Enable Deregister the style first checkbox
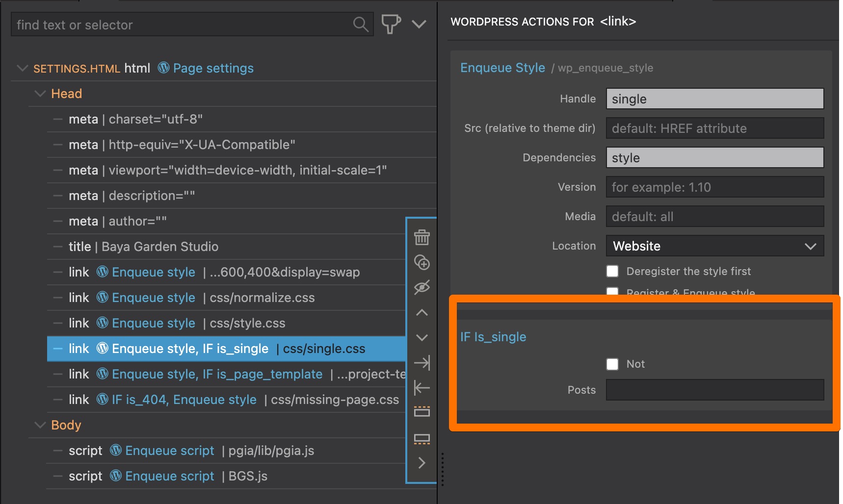843x504 pixels. 612,271
